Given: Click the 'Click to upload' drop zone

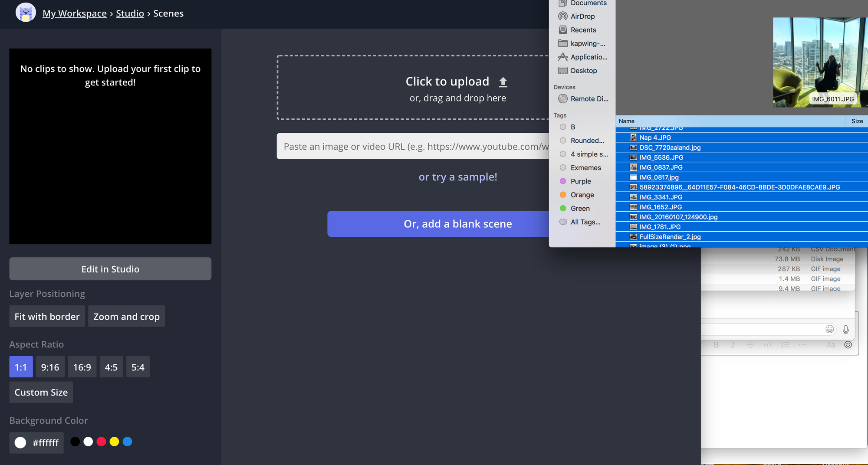Looking at the screenshot, I should click(x=413, y=87).
